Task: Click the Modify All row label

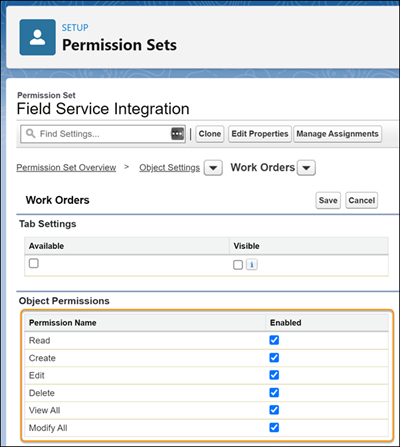Action: (48, 428)
